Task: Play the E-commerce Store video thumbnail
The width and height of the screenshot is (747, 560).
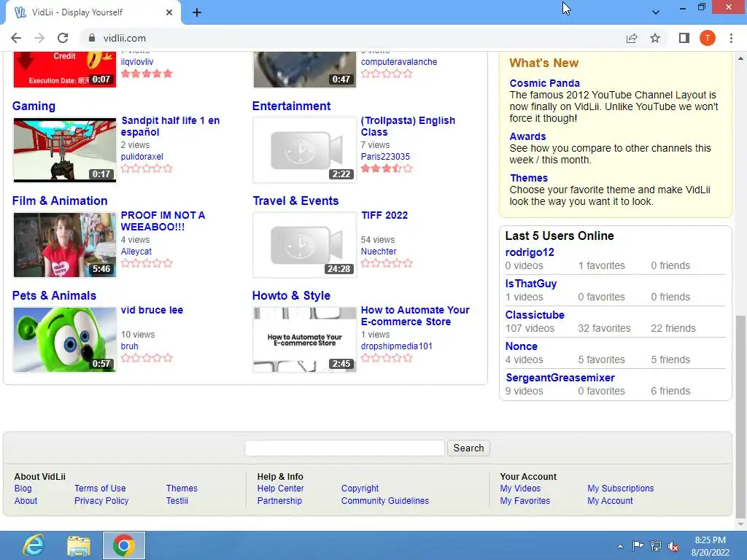Action: (305, 340)
